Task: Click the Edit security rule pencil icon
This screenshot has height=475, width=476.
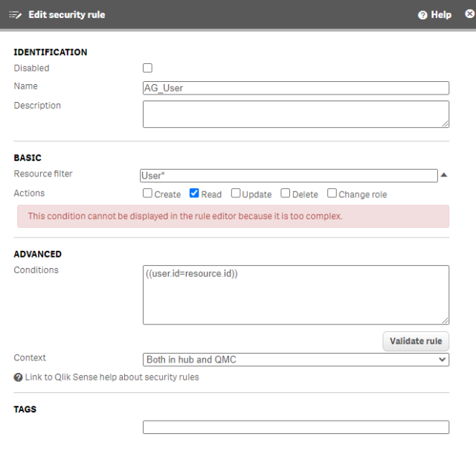Action: pos(15,15)
